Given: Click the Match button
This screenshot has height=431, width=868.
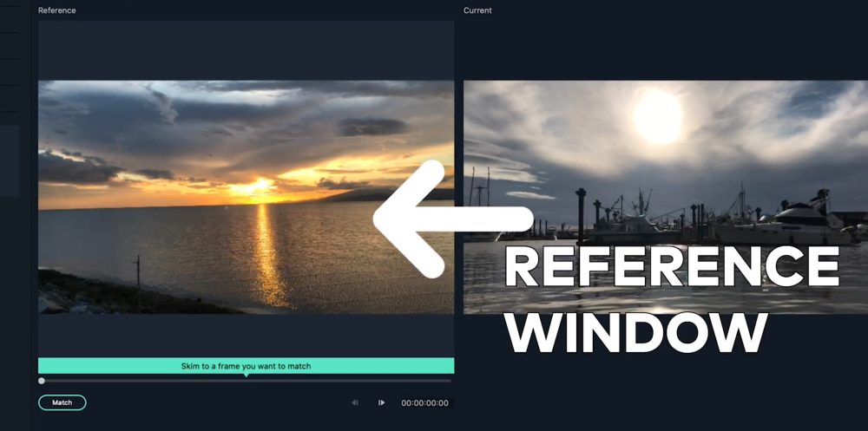Looking at the screenshot, I should point(62,402).
